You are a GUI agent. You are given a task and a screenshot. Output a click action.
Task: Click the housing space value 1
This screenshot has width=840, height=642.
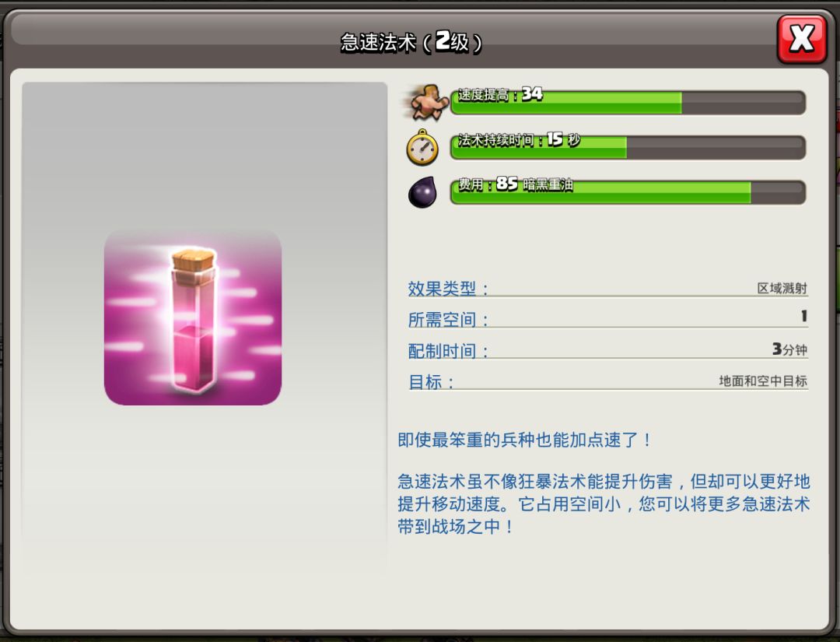pos(803,316)
